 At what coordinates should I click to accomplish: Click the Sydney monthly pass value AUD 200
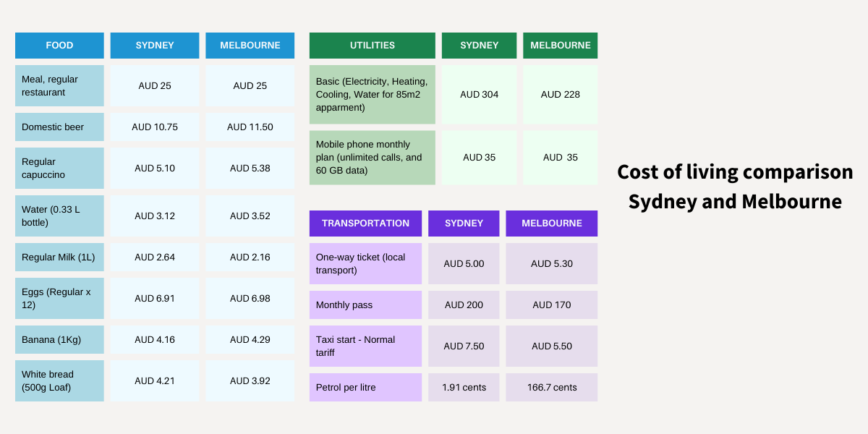click(464, 305)
